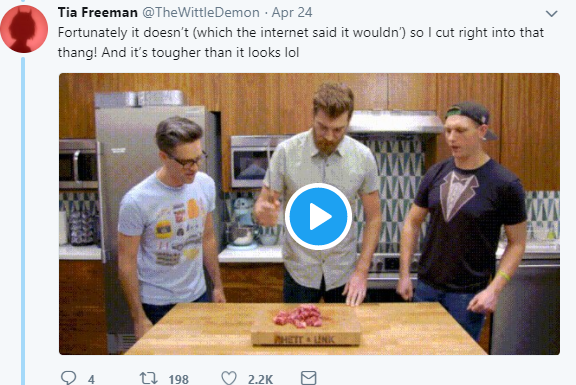Click the 198 retweet count
576x385 pixels.
coord(179,379)
